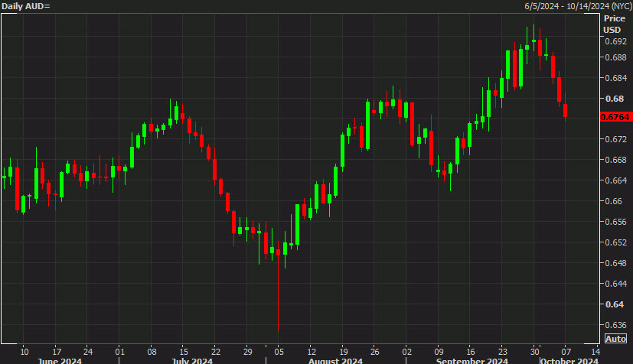Click the July 2024 month label
The image size is (633, 364).
point(192,360)
